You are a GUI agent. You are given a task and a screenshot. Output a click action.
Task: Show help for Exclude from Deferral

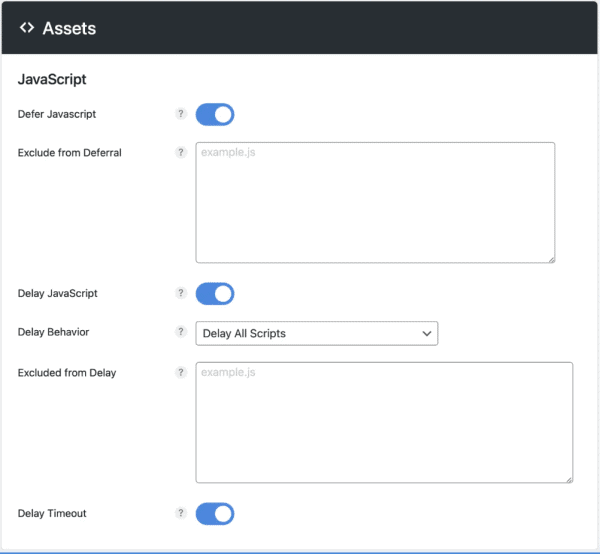[181, 153]
